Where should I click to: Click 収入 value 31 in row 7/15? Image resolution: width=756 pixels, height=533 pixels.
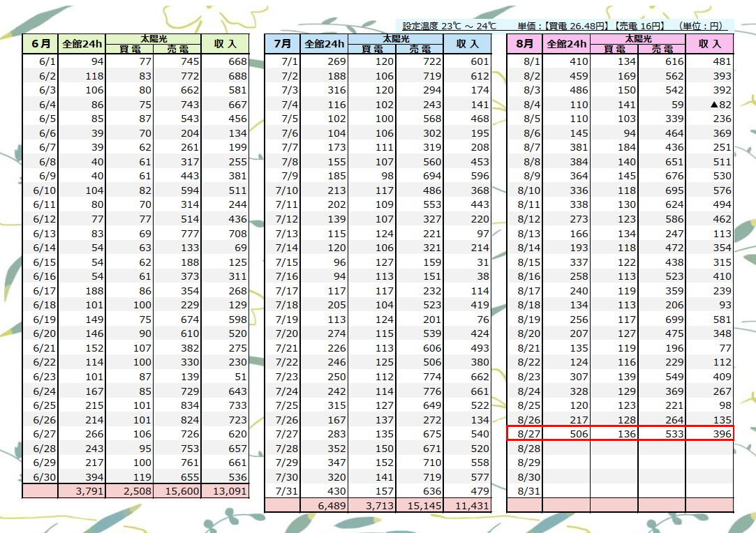tap(468, 262)
